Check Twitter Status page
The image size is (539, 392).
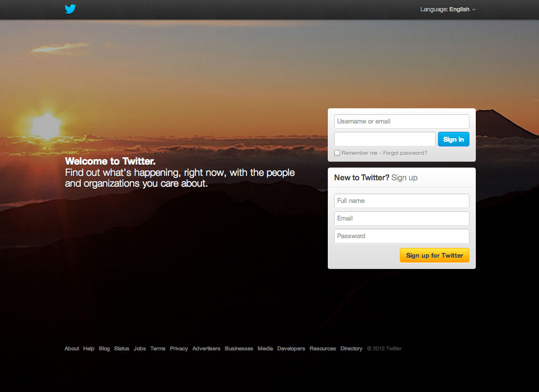pos(122,348)
